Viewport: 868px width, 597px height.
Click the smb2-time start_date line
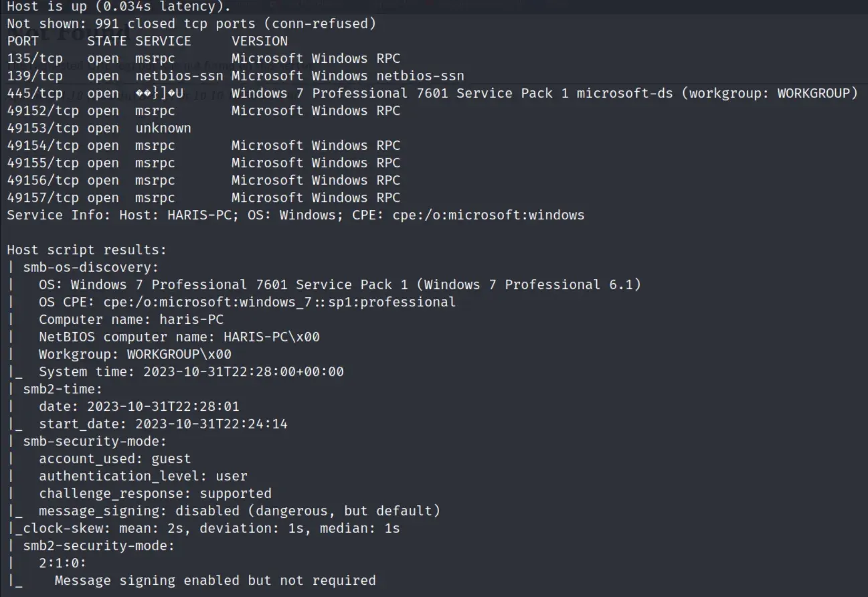click(x=163, y=424)
